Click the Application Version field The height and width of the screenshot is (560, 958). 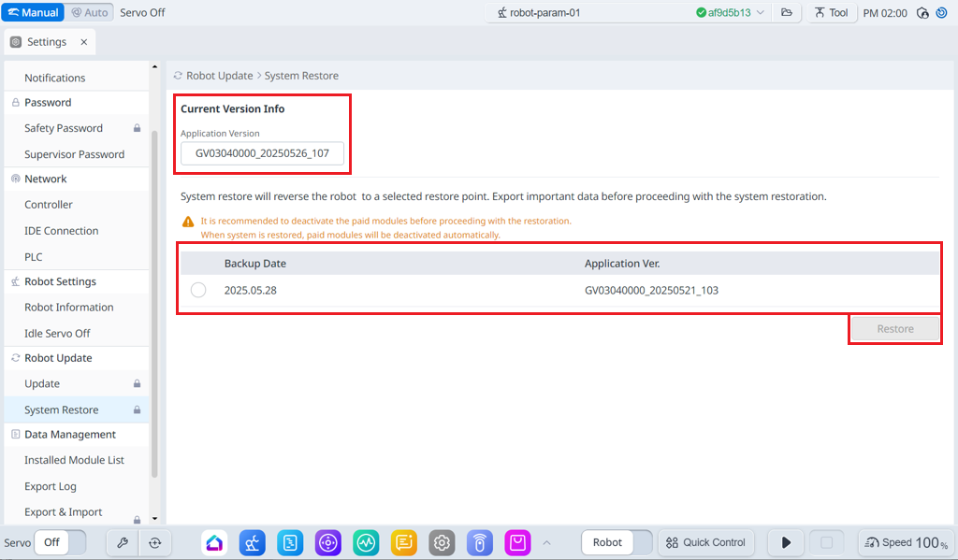click(x=262, y=153)
